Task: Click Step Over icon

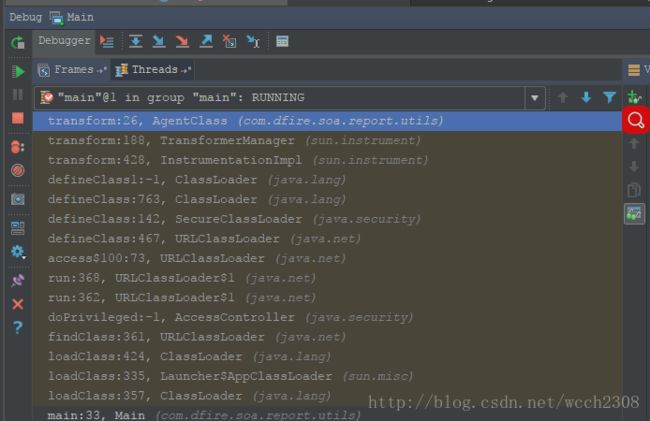Action: [x=136, y=41]
